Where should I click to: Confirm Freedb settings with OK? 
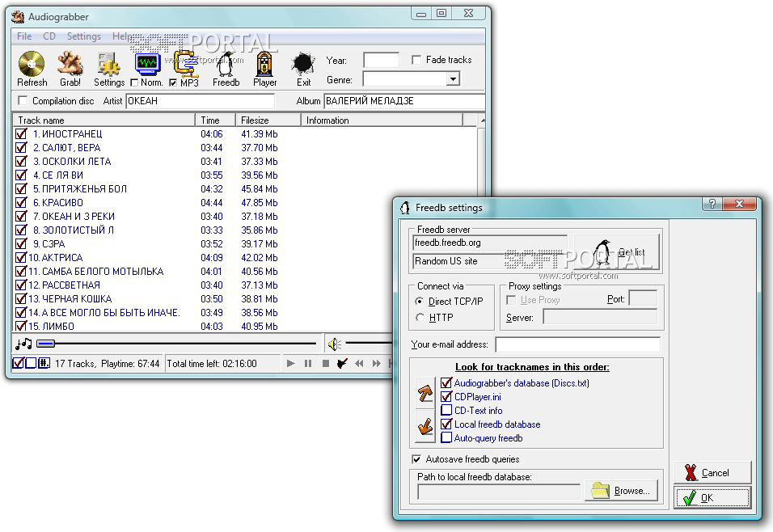coord(712,497)
